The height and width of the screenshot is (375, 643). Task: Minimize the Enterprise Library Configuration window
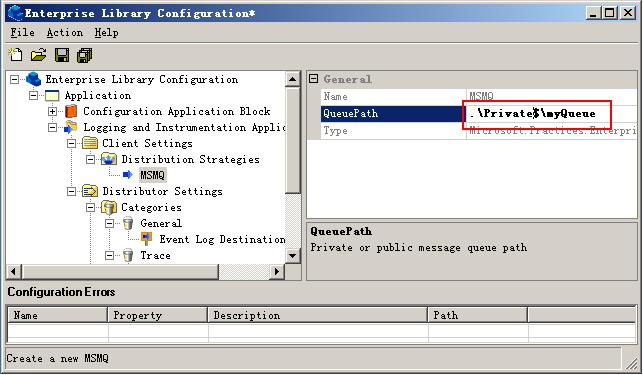click(593, 13)
